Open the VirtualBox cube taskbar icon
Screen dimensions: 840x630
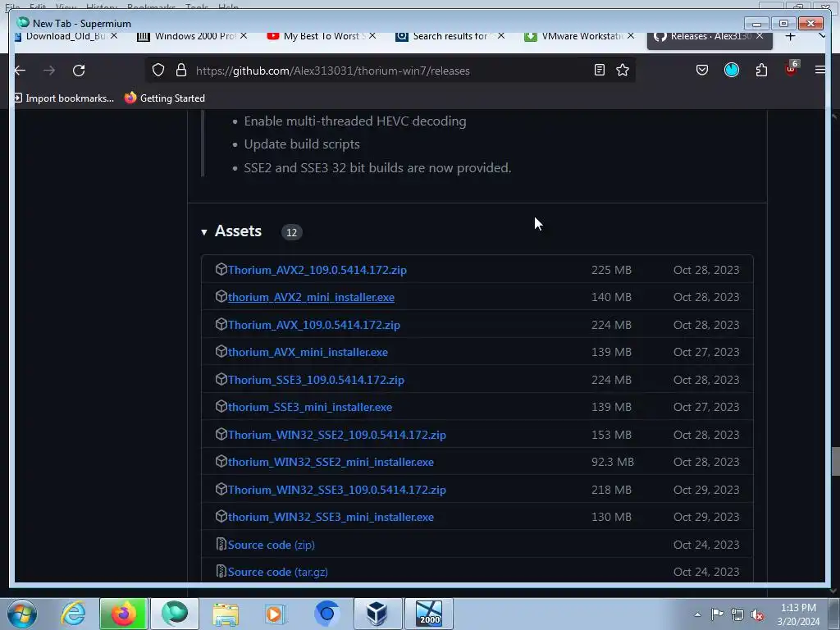(x=377, y=614)
